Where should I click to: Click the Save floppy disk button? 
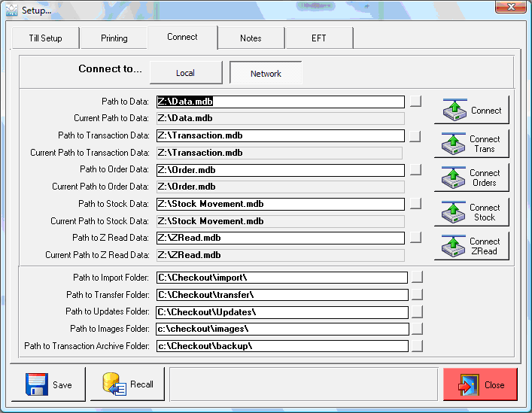coord(48,384)
